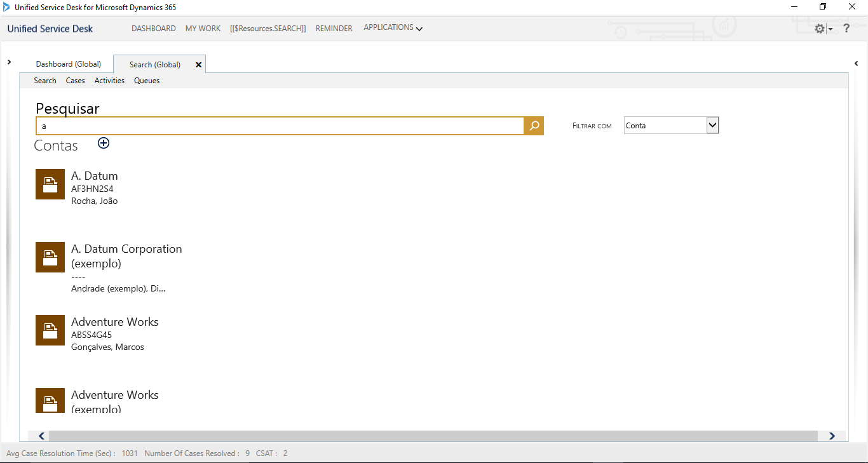
Task: Click the Cases toolbar button
Action: pos(75,81)
